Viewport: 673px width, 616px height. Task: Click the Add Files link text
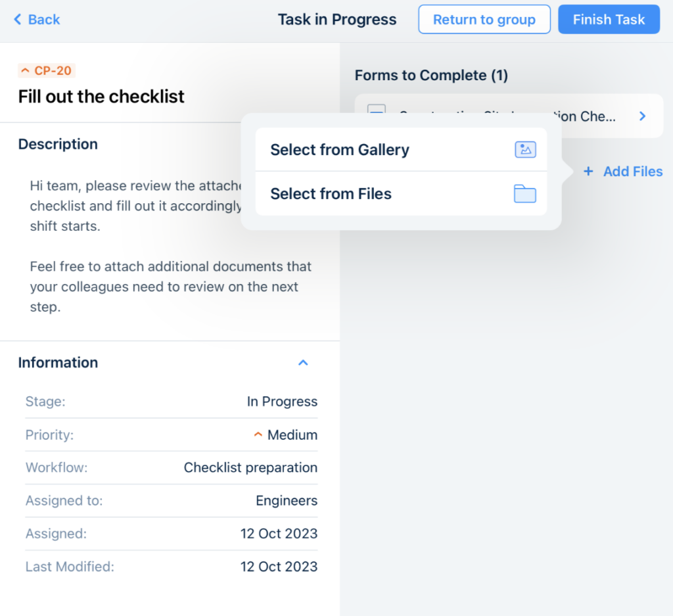coord(633,172)
